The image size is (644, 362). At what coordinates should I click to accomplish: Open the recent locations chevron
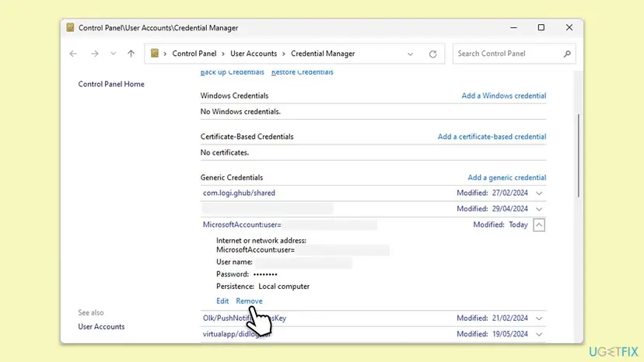113,54
